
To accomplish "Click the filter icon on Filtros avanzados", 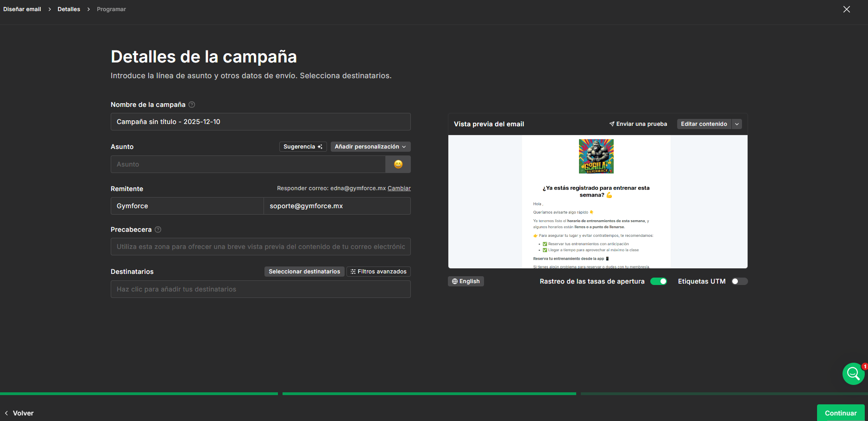I will coord(353,272).
